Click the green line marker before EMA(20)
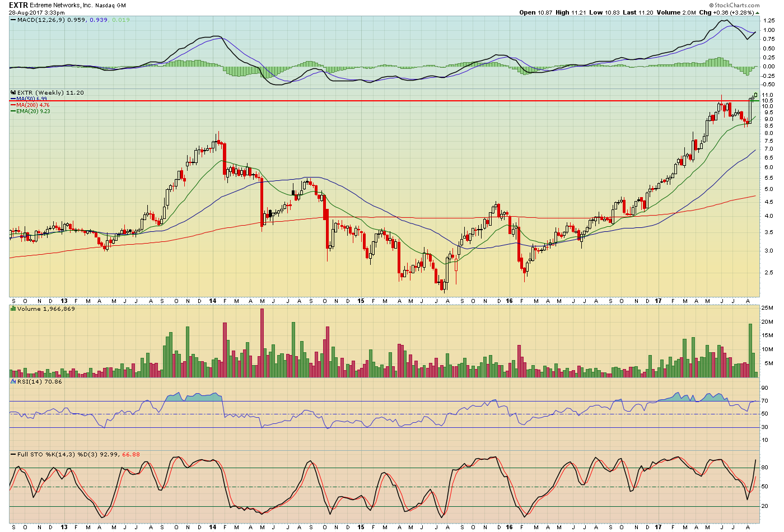 pos(12,111)
